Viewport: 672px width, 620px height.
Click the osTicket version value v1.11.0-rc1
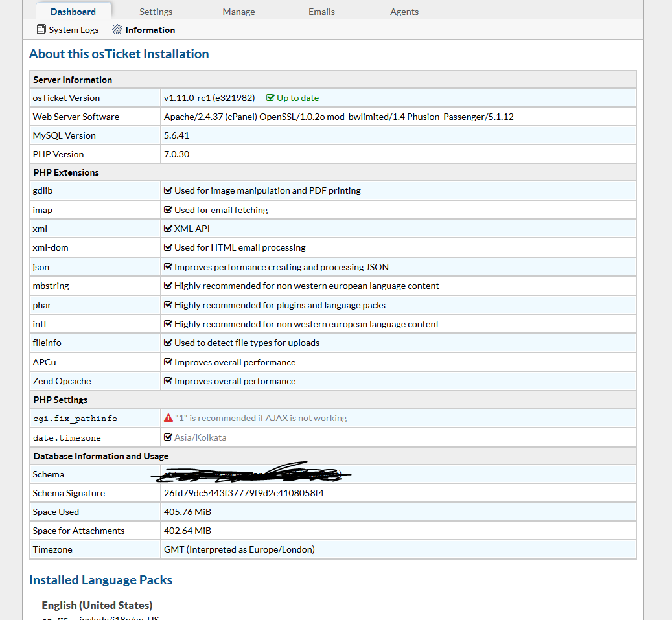[209, 98]
